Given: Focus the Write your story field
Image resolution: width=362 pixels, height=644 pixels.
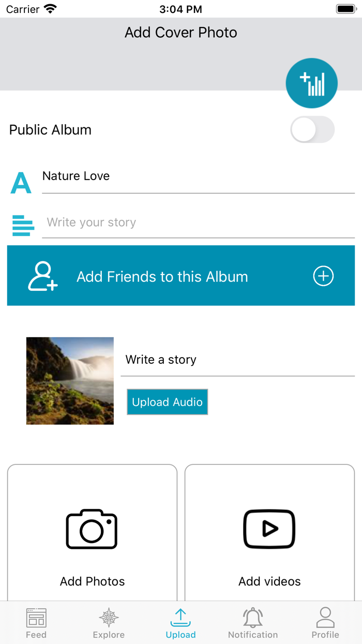Looking at the screenshot, I should tap(198, 223).
